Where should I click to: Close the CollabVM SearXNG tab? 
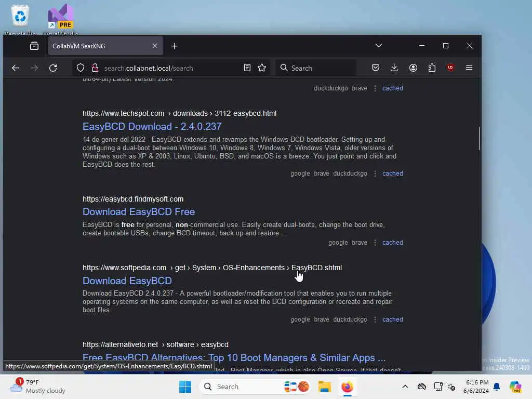pos(155,46)
